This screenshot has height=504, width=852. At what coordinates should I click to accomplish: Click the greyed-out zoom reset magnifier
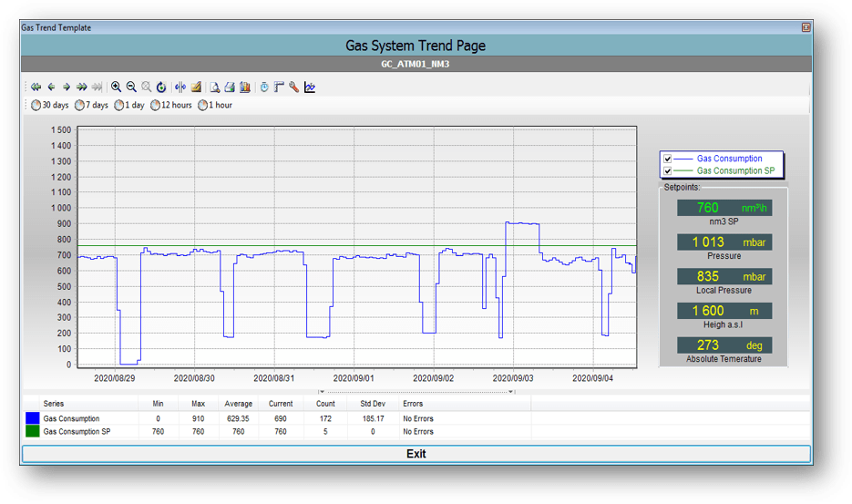(x=147, y=87)
